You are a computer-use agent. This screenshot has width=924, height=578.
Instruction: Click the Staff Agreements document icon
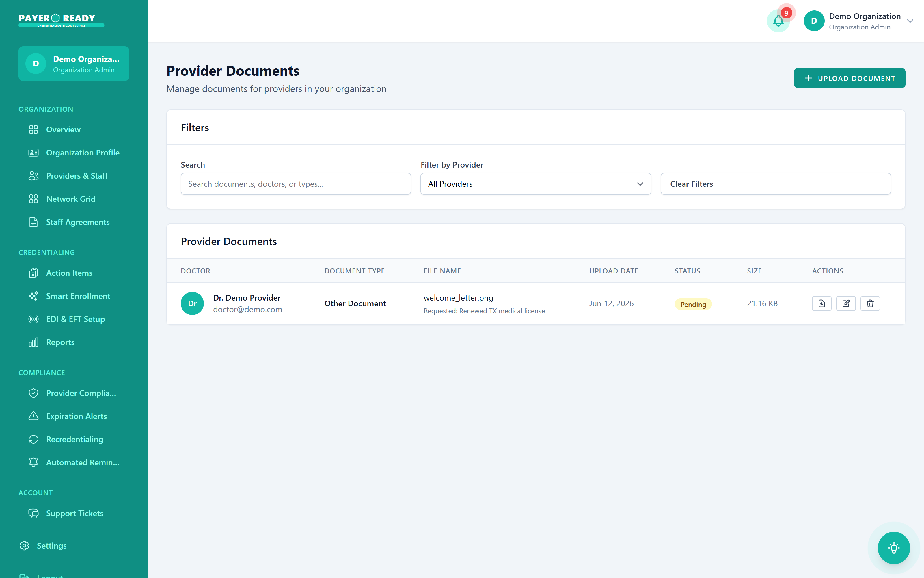(x=33, y=222)
